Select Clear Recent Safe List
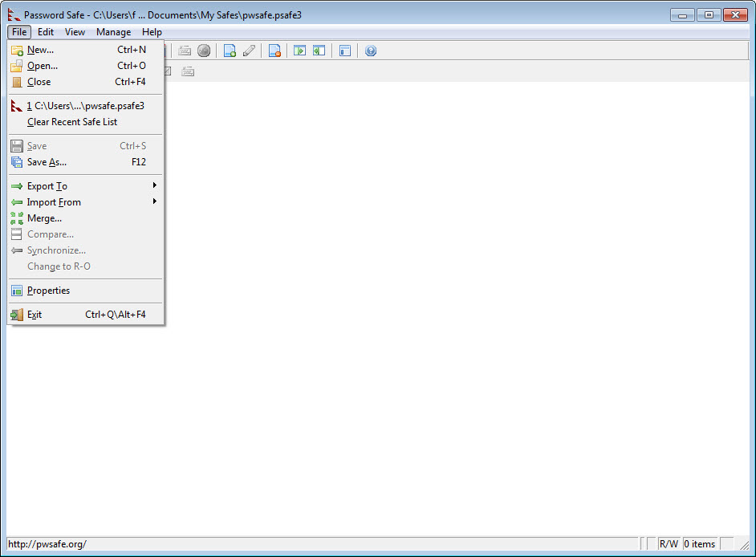Image resolution: width=756 pixels, height=557 pixels. [x=72, y=122]
